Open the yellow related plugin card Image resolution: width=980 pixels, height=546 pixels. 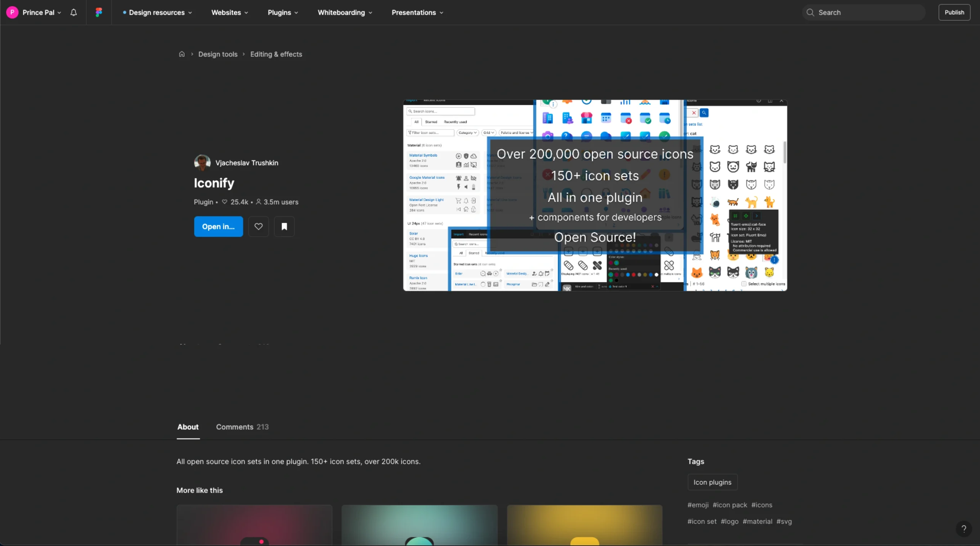(x=585, y=525)
